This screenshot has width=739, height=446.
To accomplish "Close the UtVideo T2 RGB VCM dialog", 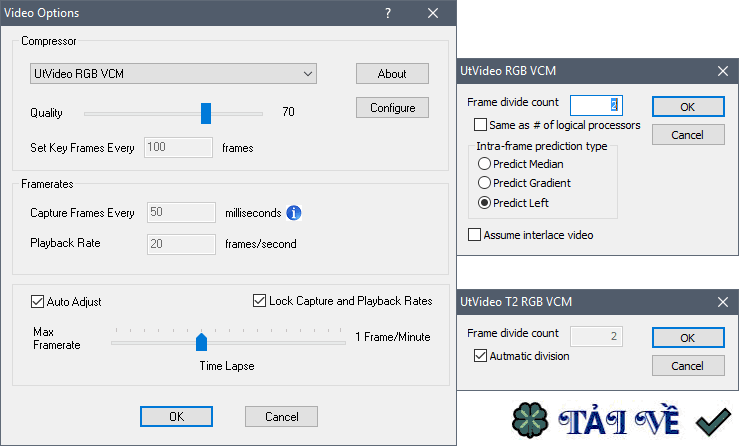I will coord(723,302).
